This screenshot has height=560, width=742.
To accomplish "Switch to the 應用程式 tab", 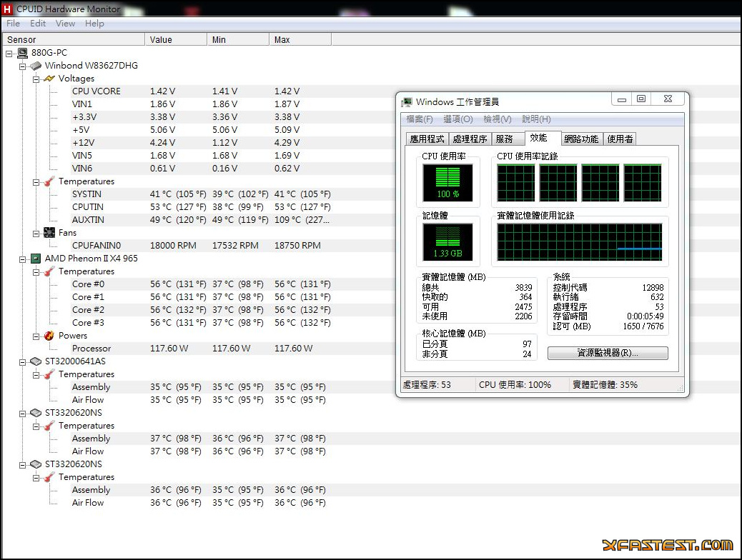I will 427,139.
